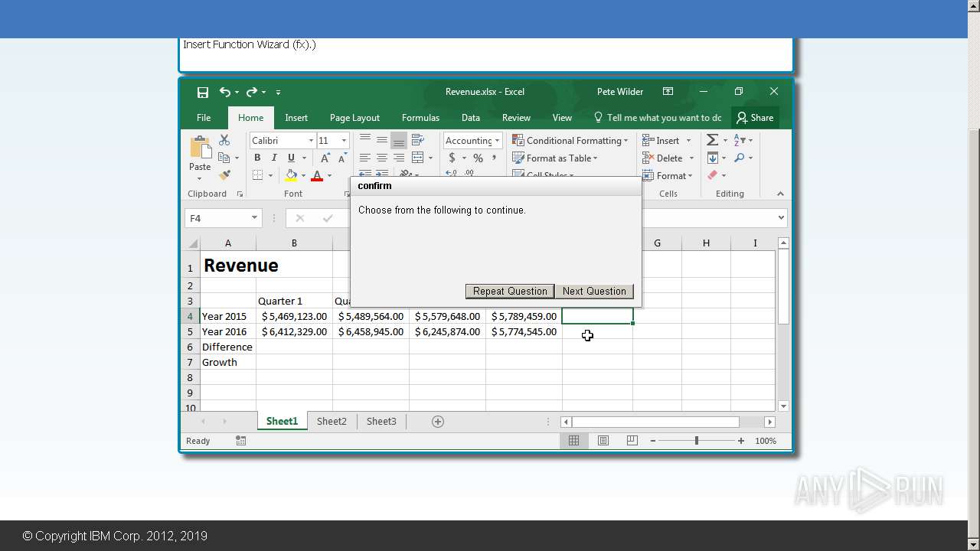Viewport: 980px width, 551px height.
Task: Click the Sort & Filter icon
Action: 740,140
